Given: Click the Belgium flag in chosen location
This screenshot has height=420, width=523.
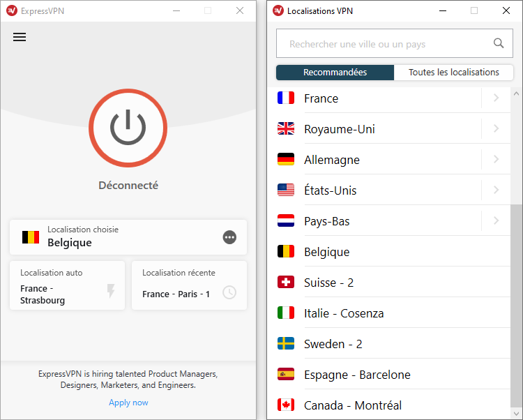Looking at the screenshot, I should click(x=31, y=237).
